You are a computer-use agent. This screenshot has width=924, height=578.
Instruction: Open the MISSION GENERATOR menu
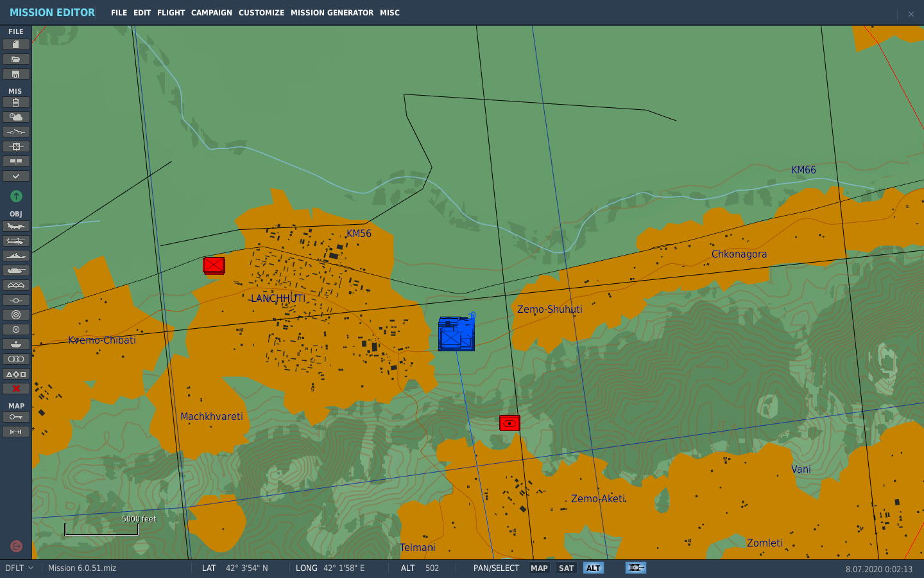(x=332, y=13)
